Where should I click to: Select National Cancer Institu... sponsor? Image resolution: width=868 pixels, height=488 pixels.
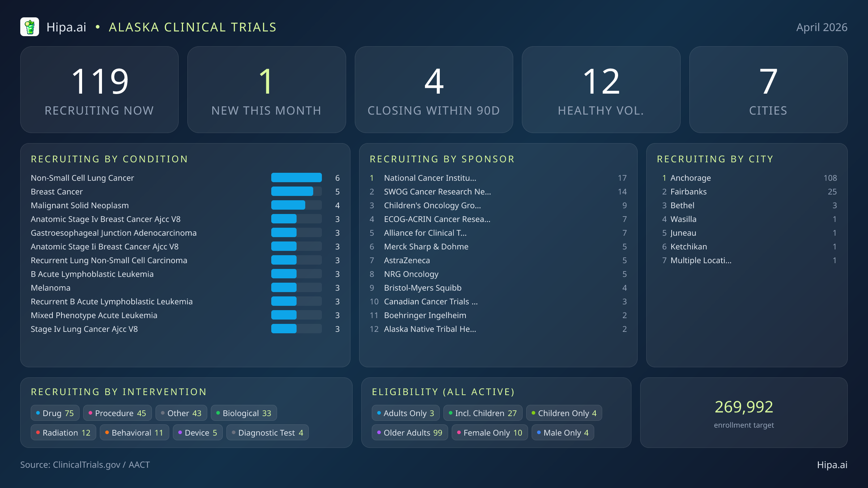point(498,178)
